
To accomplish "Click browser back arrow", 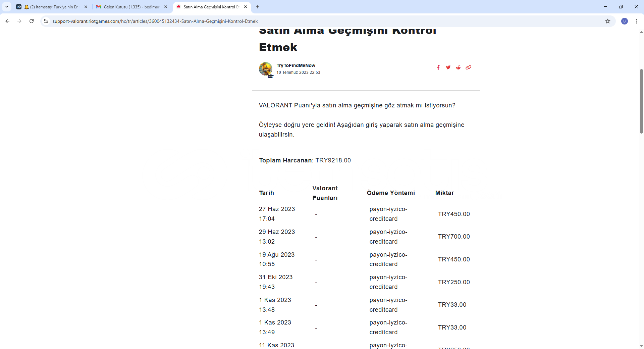I will point(7,21).
